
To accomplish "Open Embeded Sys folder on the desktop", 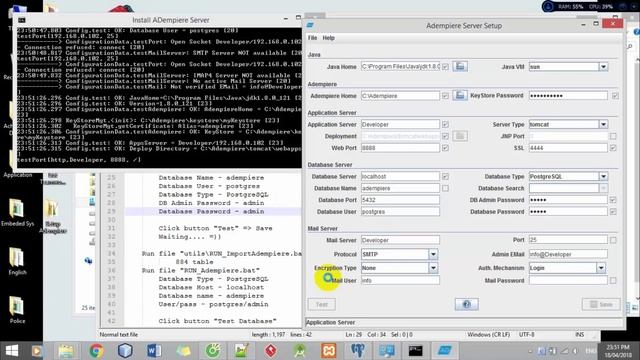I will coord(17,212).
